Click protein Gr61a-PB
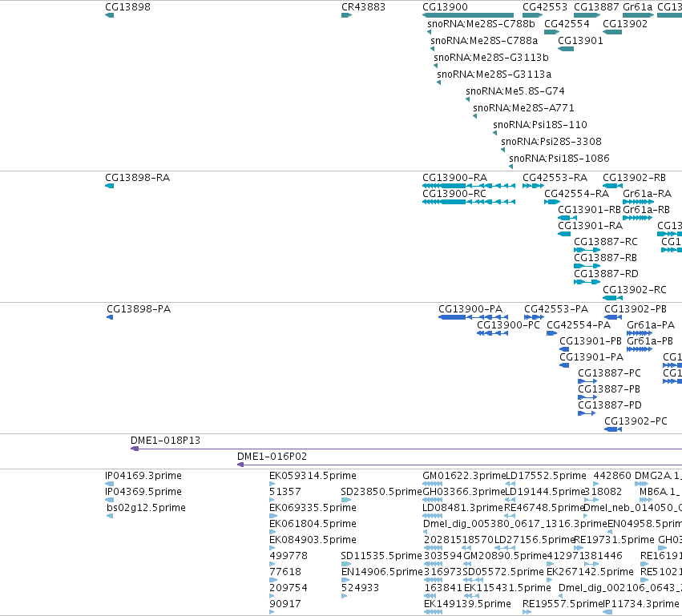This screenshot has height=616, width=682. pyautogui.click(x=650, y=341)
